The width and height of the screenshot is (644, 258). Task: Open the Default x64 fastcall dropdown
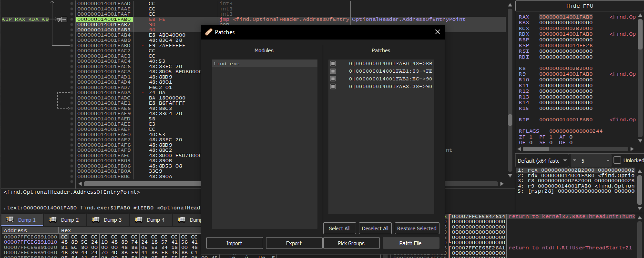click(x=542, y=161)
